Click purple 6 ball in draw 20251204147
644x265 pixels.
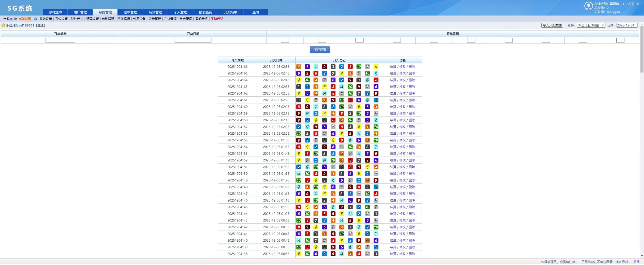coord(299,194)
